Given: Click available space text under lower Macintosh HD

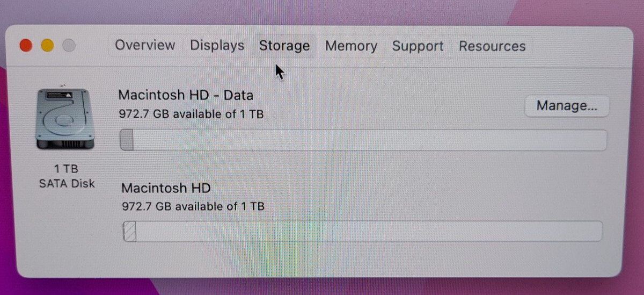Looking at the screenshot, I should (193, 206).
